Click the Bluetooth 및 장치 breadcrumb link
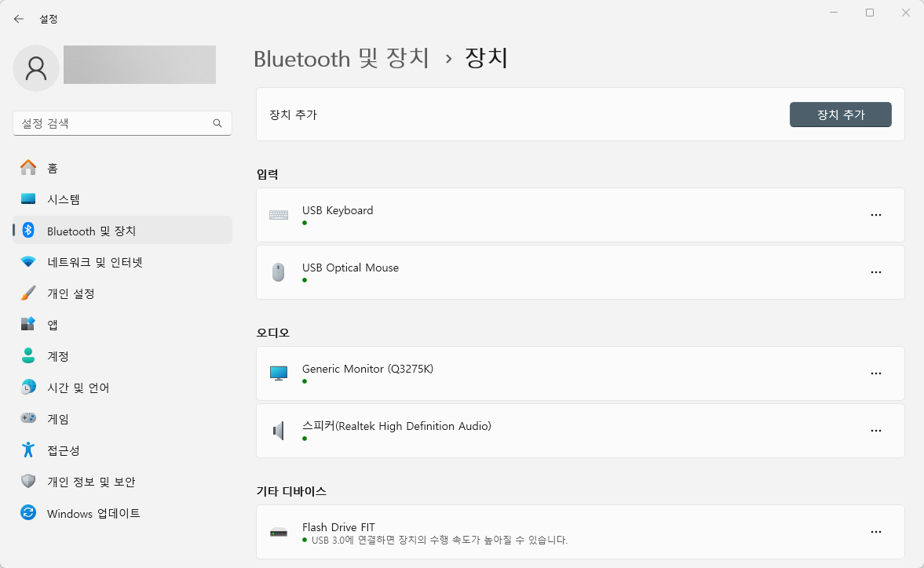This screenshot has width=924, height=568. point(341,58)
